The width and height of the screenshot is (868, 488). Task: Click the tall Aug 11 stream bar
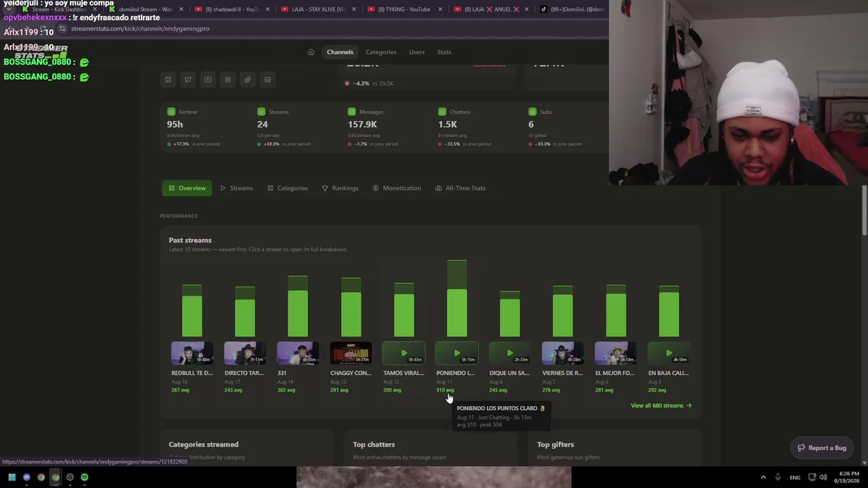(x=456, y=298)
